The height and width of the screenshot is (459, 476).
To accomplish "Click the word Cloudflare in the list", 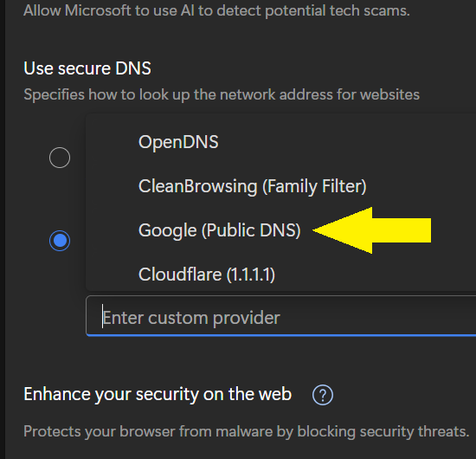I will click(180, 275).
